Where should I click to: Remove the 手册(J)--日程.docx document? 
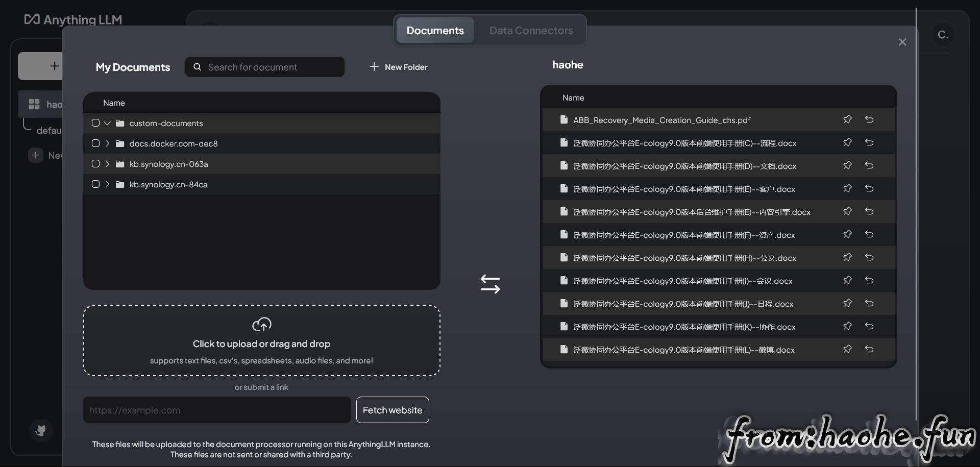[869, 303]
